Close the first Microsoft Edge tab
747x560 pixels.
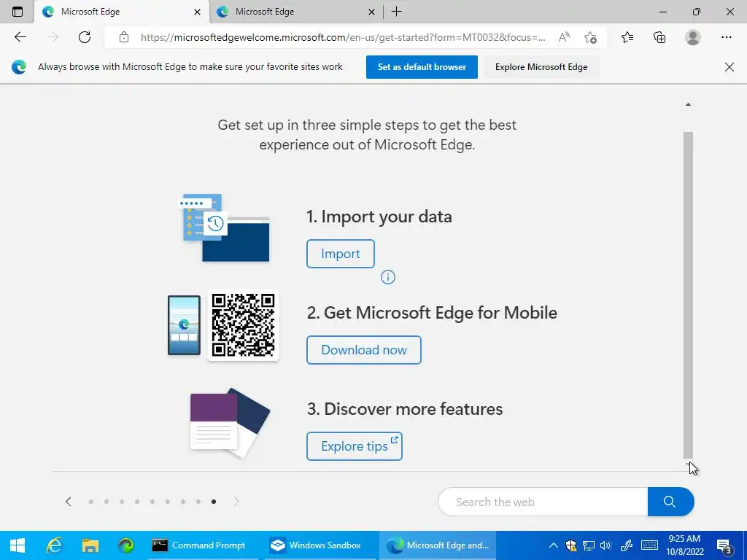coord(197,12)
